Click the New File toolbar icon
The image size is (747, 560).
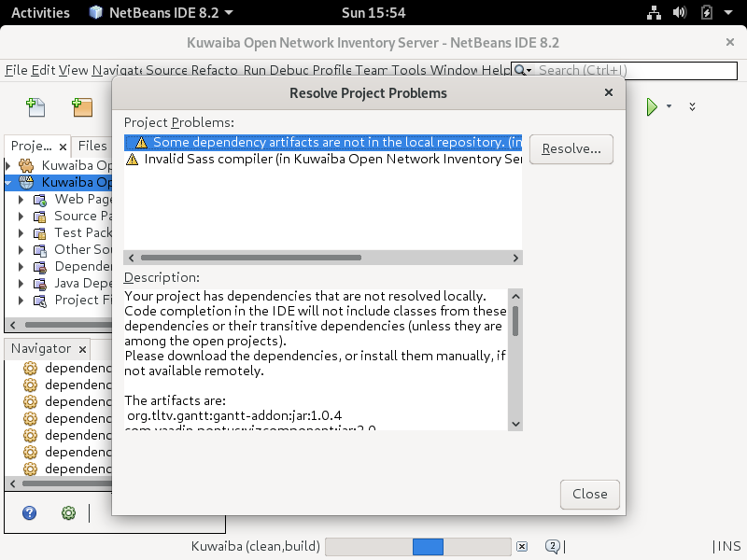click(x=35, y=107)
